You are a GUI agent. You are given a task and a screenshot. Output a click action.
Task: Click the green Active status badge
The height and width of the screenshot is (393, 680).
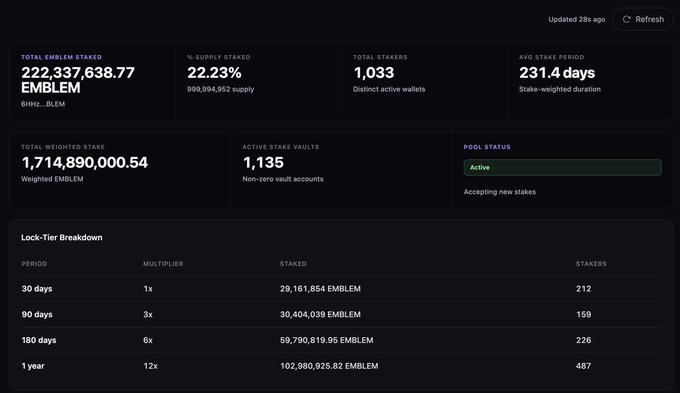pyautogui.click(x=562, y=167)
